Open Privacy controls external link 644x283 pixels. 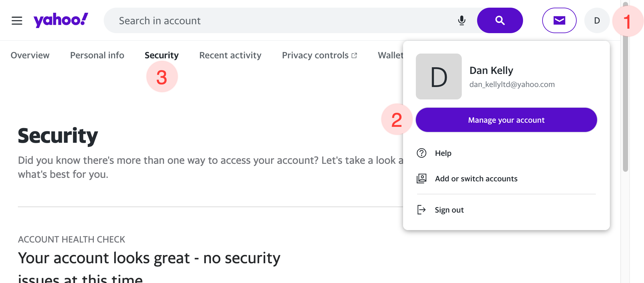pyautogui.click(x=319, y=55)
